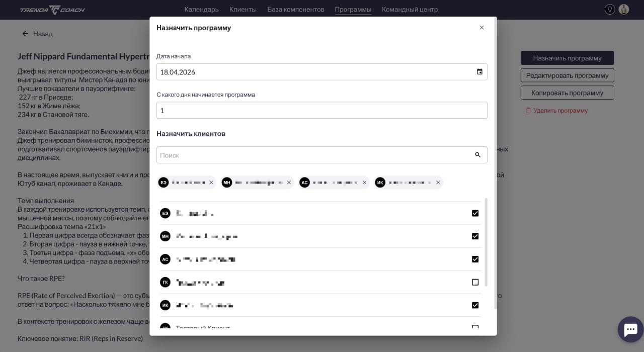644x352 pixels.
Task: Open the Командный центр section
Action: (x=410, y=9)
